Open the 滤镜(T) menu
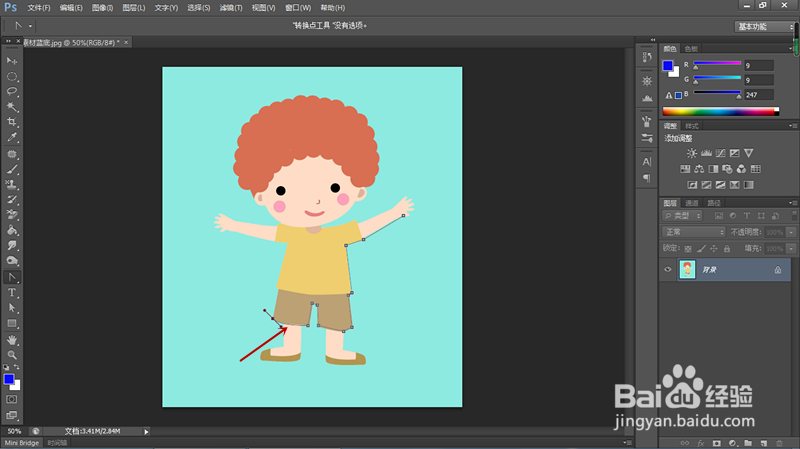Viewport: 800px width, 449px height. (231, 8)
